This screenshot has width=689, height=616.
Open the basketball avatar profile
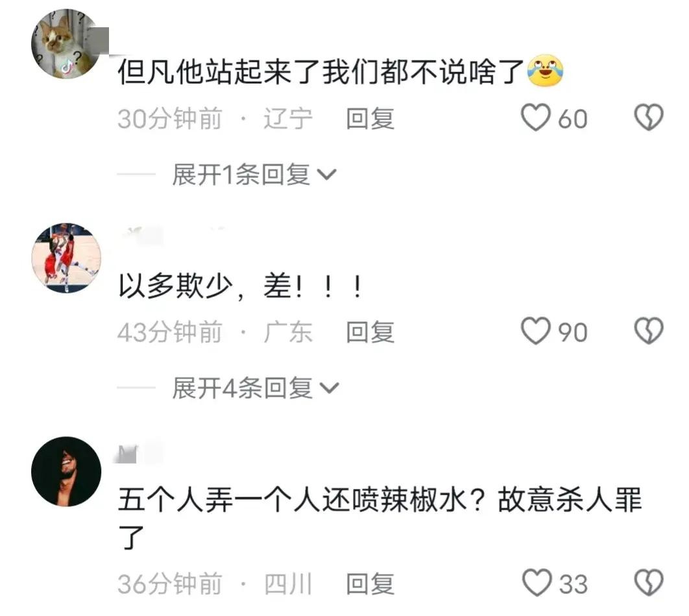click(x=66, y=258)
